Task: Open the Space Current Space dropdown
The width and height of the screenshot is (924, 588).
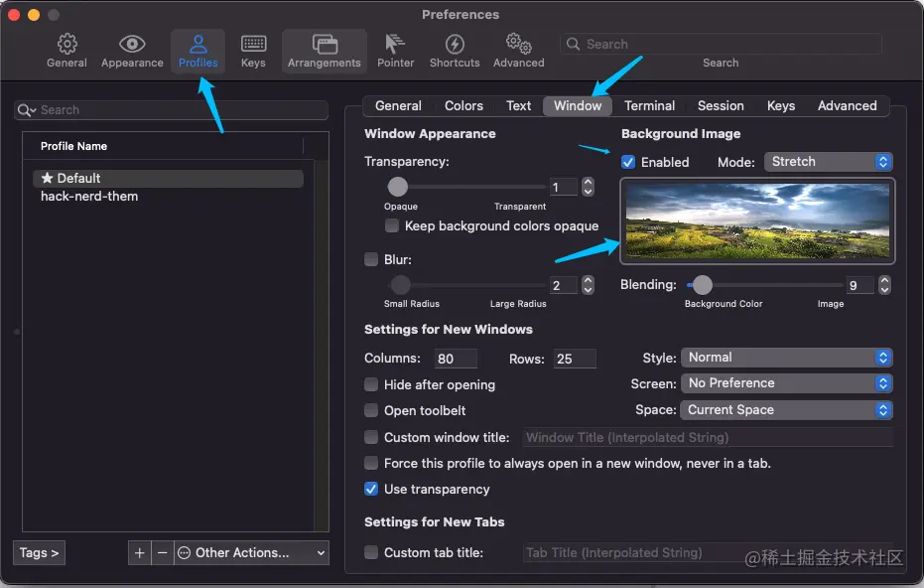Action: click(787, 410)
